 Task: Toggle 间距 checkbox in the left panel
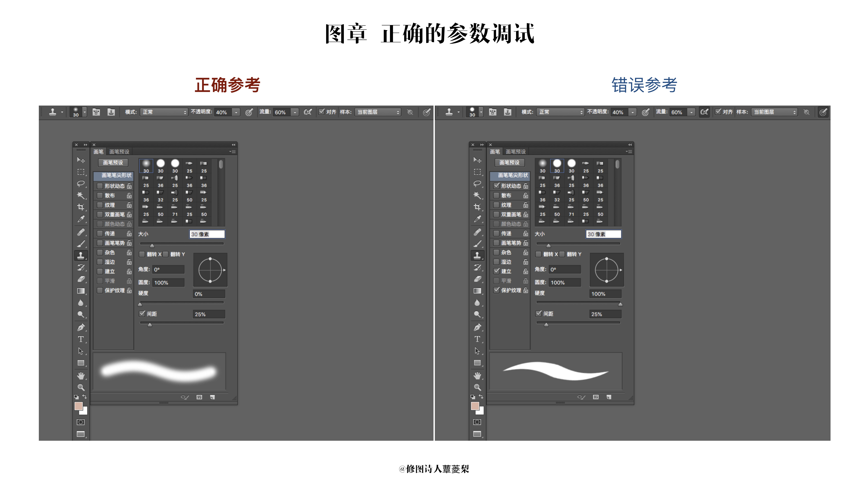142,313
